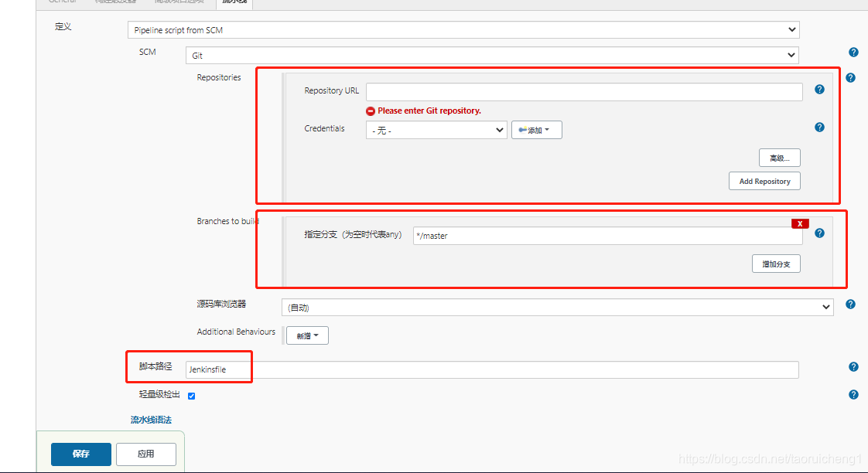Viewport: 868px width, 473px height.
Task: Apply changes with 应用 button
Action: point(146,454)
